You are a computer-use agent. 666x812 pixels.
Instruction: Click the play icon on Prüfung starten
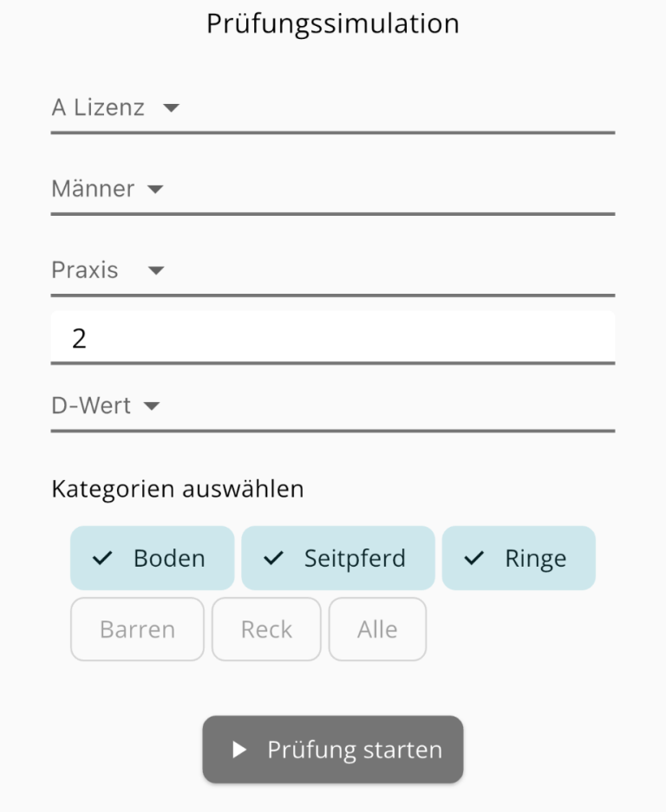(240, 750)
